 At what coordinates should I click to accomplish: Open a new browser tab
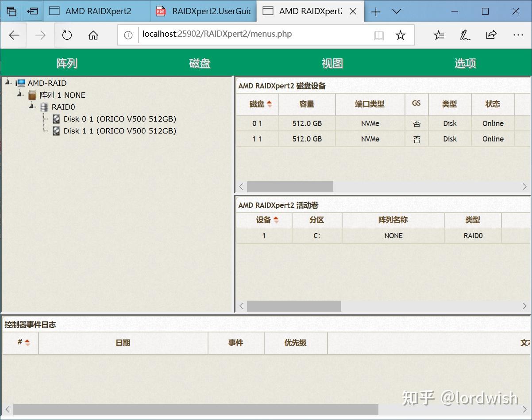tap(375, 11)
